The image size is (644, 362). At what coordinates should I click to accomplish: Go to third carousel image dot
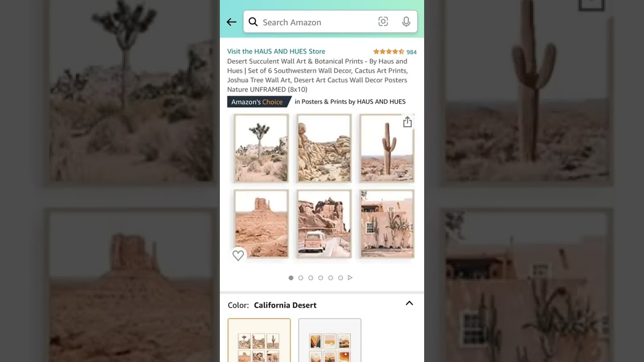311,278
